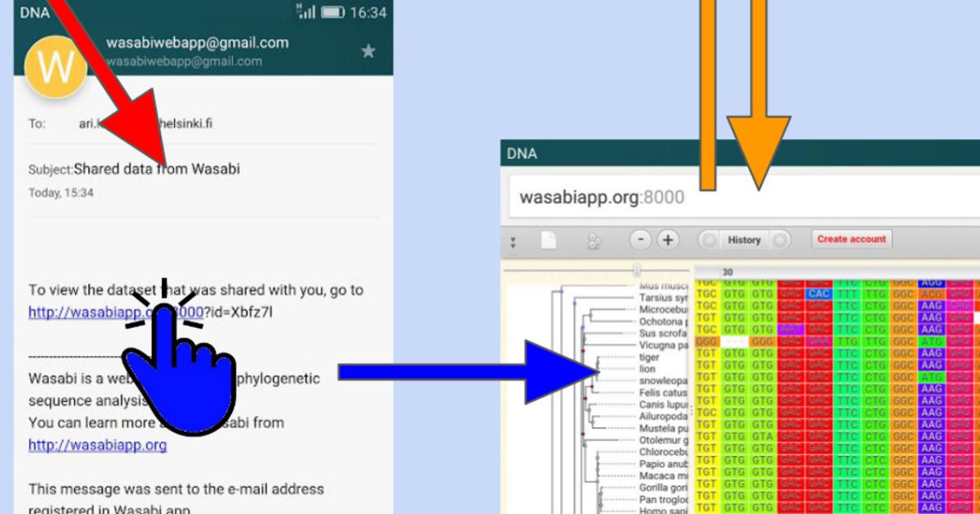Open the History panel
Image resolution: width=980 pixels, height=514 pixels.
[x=745, y=240]
